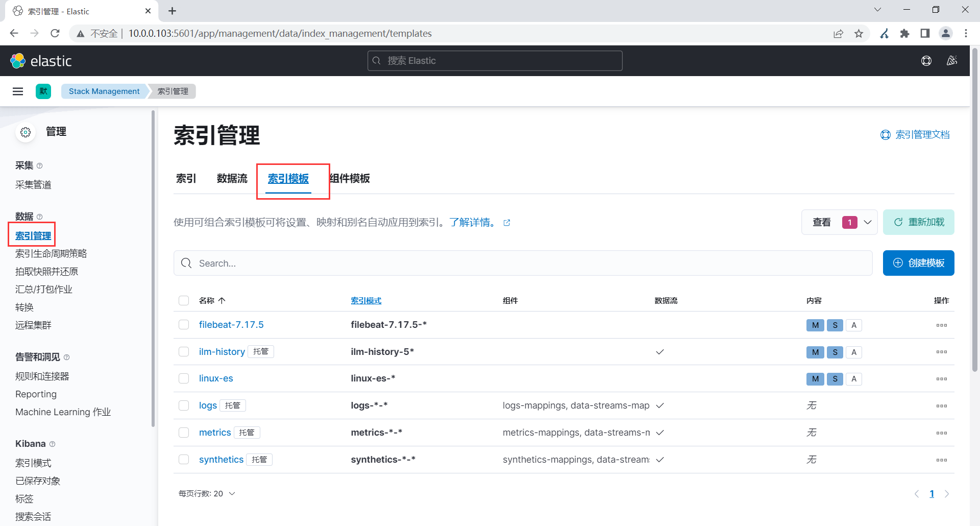Viewport: 980px width, 526px height.
Task: Open actions menu for filebeat-7.17.5 row
Action: [942, 325]
